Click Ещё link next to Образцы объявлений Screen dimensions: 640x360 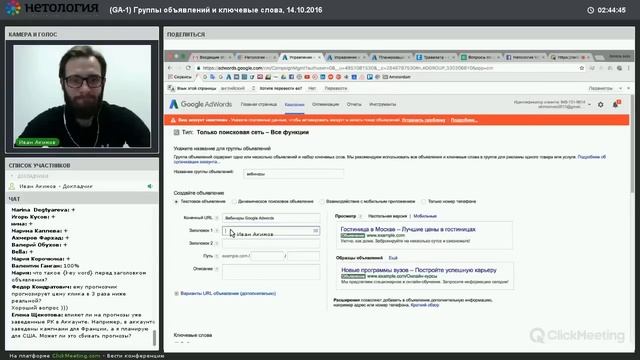tap(393, 258)
